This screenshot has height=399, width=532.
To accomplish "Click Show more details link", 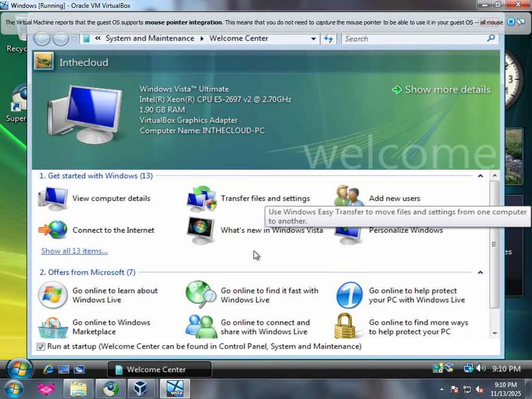I will (x=441, y=89).
